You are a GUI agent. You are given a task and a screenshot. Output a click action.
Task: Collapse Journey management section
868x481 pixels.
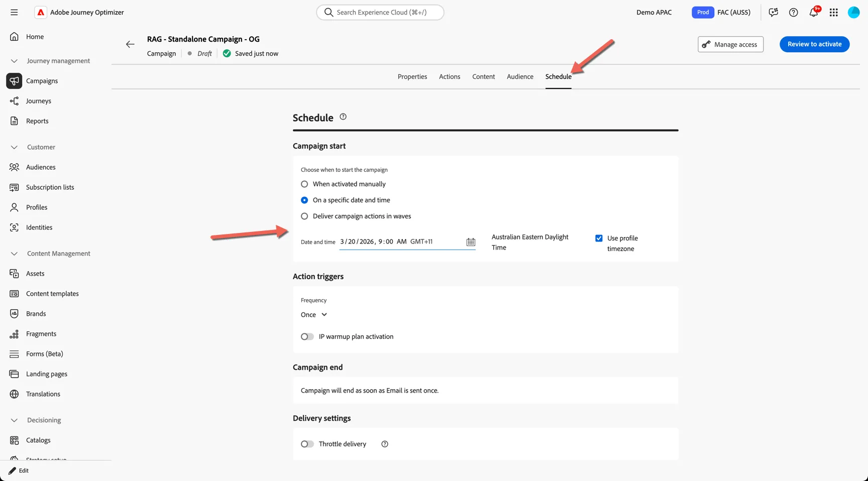[14, 61]
